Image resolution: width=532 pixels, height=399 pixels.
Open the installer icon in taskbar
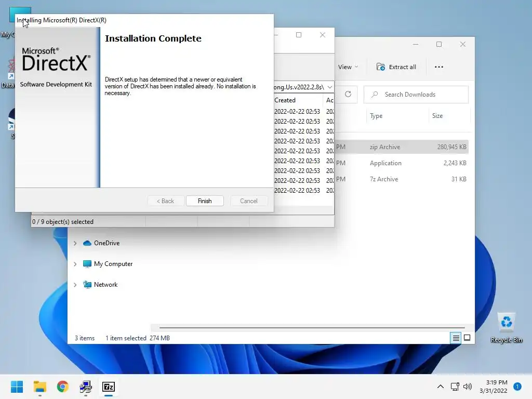point(86,387)
